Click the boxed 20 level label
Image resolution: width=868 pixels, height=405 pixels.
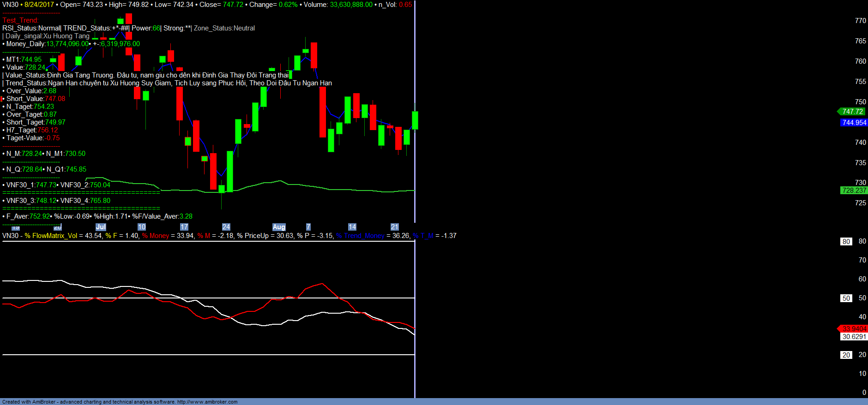pyautogui.click(x=846, y=355)
